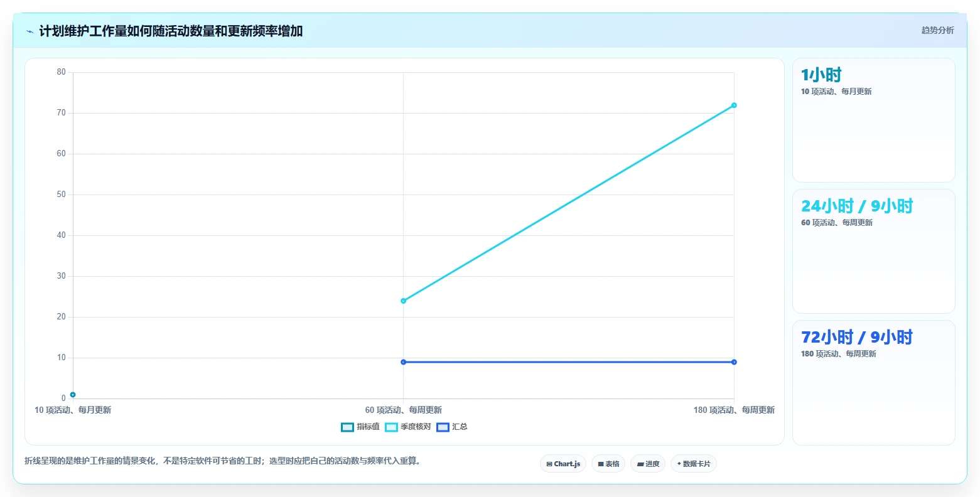Click the y-axis value 80
The image size is (980, 497).
61,72
